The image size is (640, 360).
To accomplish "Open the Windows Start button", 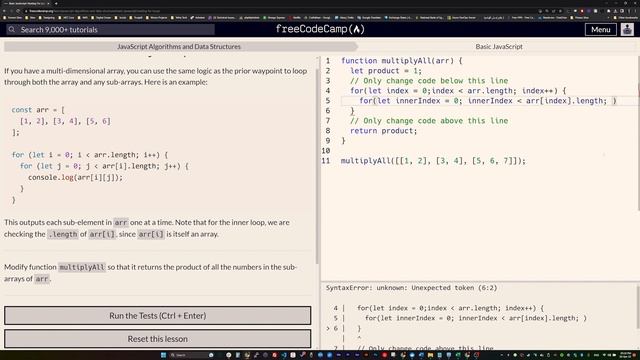I will [163, 355].
